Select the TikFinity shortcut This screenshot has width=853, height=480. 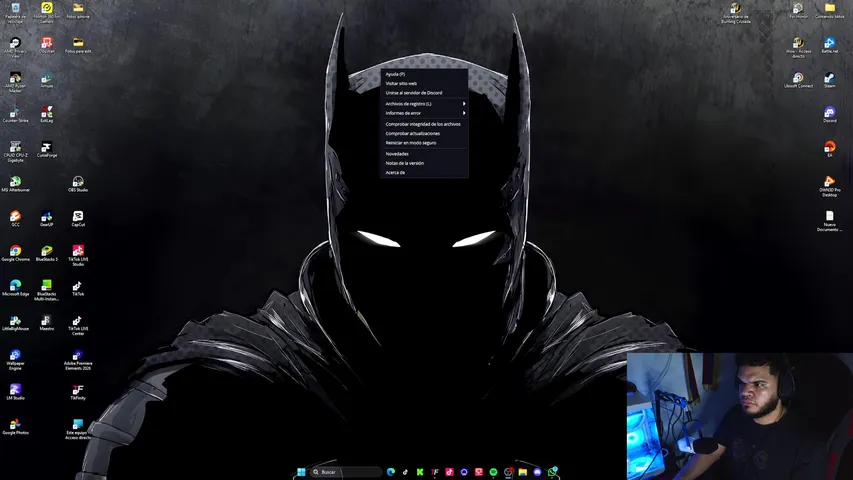point(78,392)
